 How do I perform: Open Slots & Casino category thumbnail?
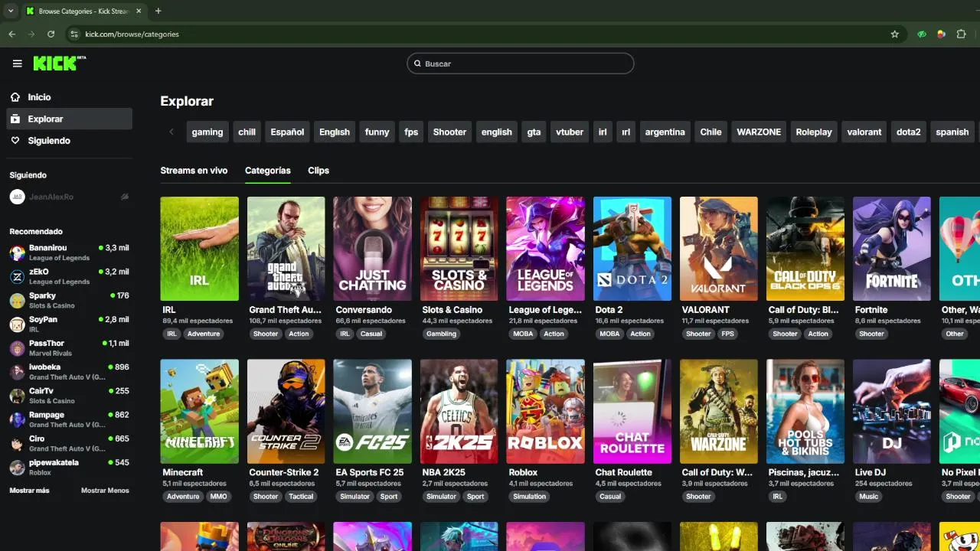point(459,249)
